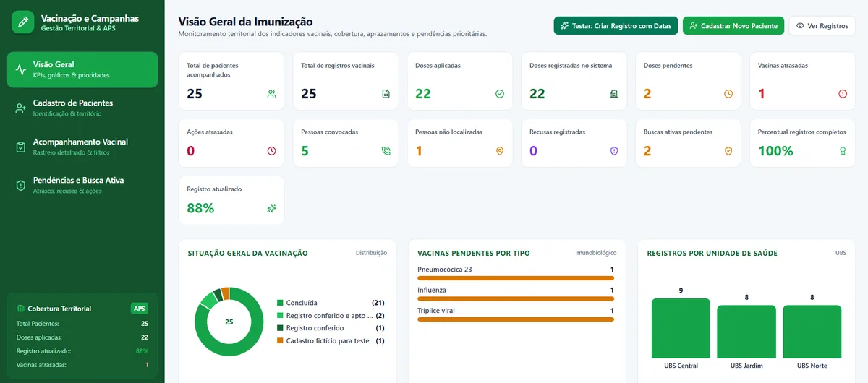868x383 pixels.
Task: Open Acompanhamento Vacinal section
Action: point(82,147)
